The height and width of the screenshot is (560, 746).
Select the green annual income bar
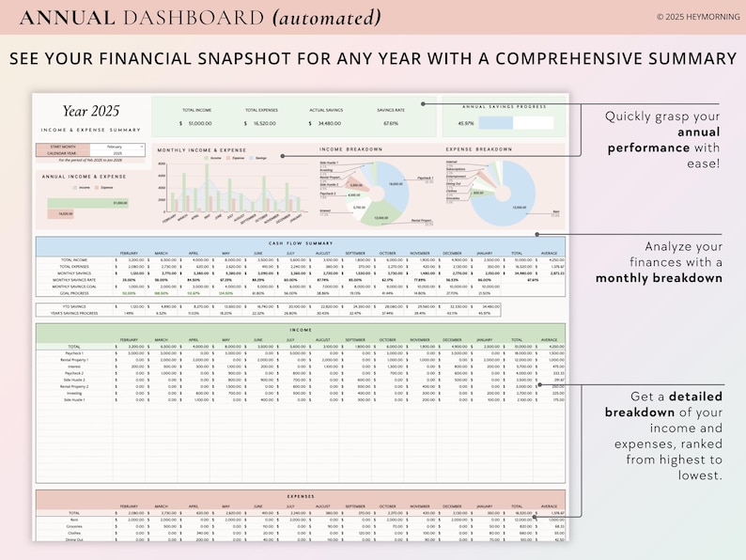click(x=88, y=203)
